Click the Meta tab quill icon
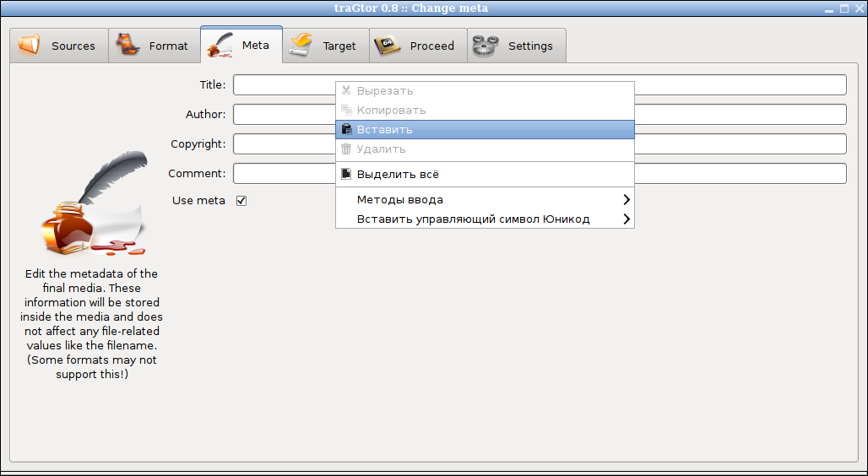Screen dimensions: 868x476 [220, 45]
